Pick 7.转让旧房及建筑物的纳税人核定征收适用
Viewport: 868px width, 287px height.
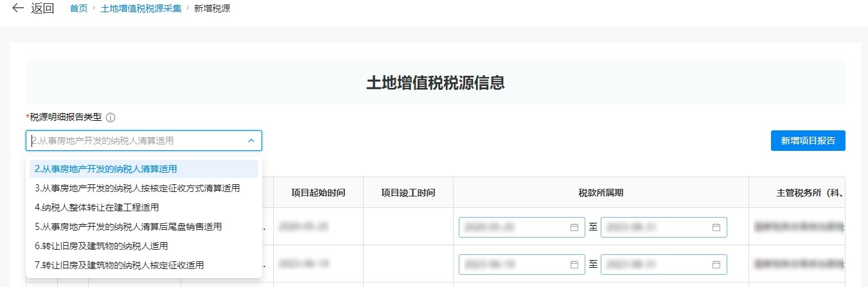pyautogui.click(x=119, y=265)
